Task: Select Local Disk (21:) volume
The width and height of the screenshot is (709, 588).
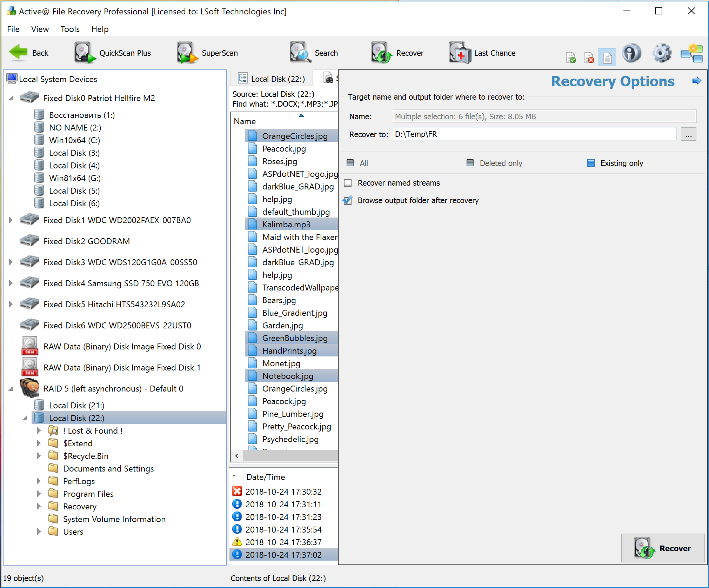Action: (76, 406)
